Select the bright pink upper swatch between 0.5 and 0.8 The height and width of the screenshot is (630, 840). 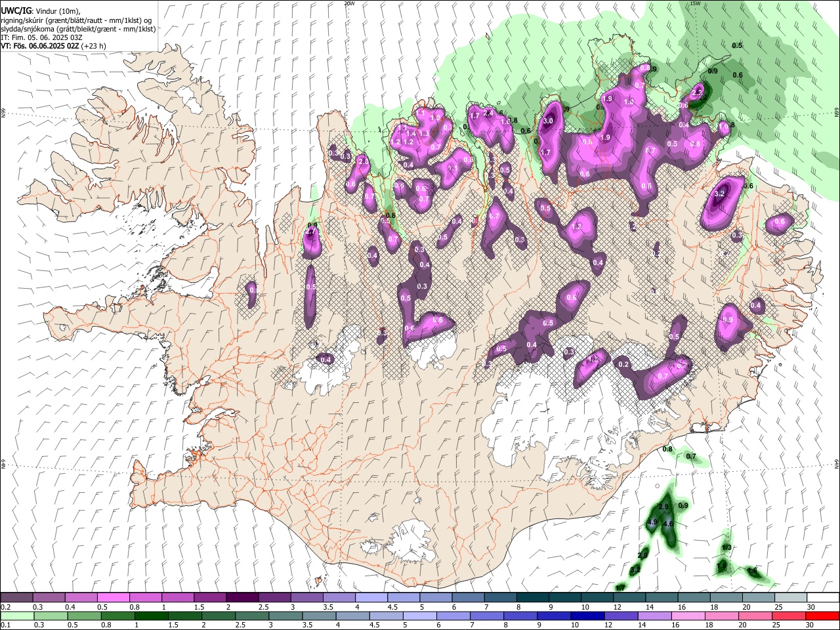pos(114,597)
